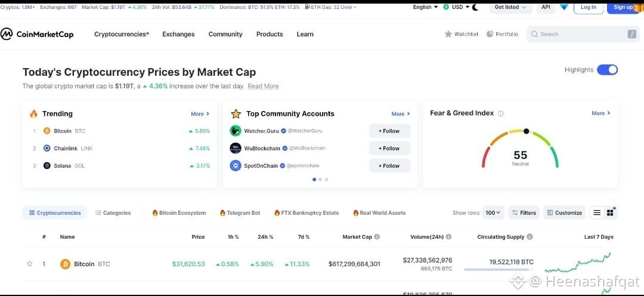Open Show rows 100 dropdown
This screenshot has width=644, height=296.
pyautogui.click(x=493, y=212)
